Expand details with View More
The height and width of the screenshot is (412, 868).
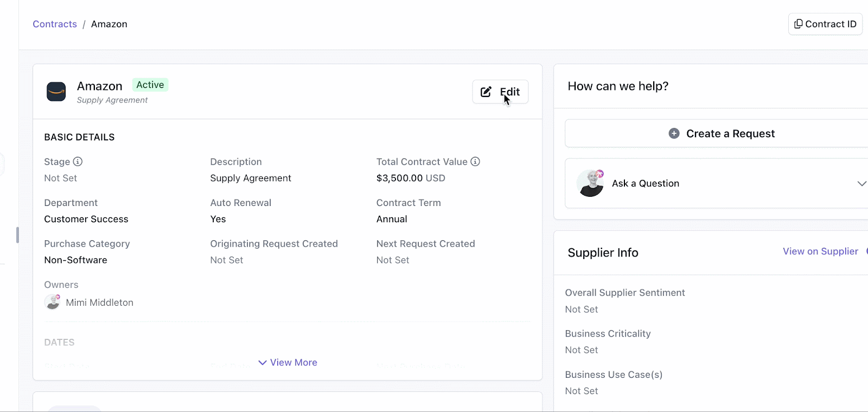[x=288, y=362]
